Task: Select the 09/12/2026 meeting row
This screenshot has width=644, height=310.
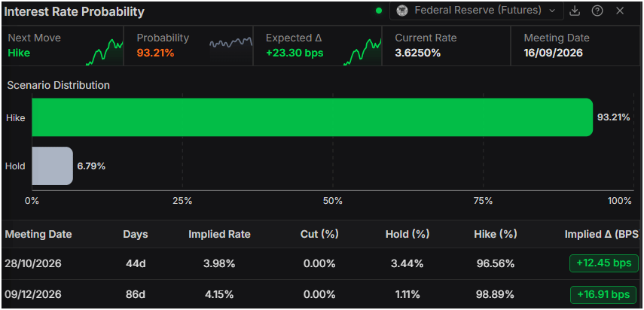Action: [x=322, y=294]
